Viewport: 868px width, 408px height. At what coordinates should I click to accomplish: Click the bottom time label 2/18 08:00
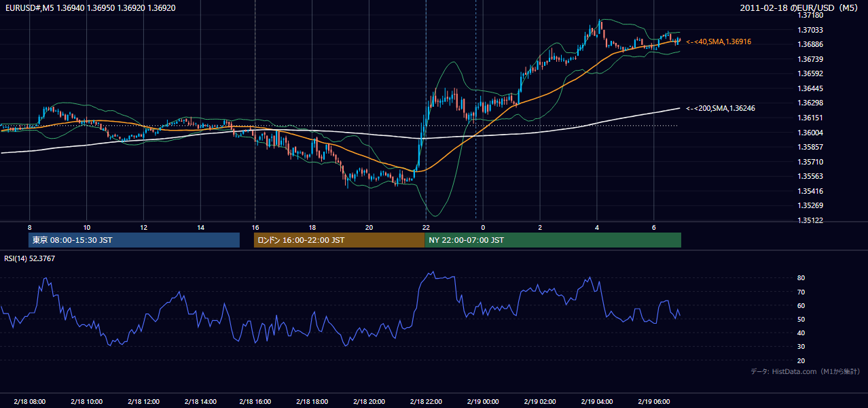[29, 402]
